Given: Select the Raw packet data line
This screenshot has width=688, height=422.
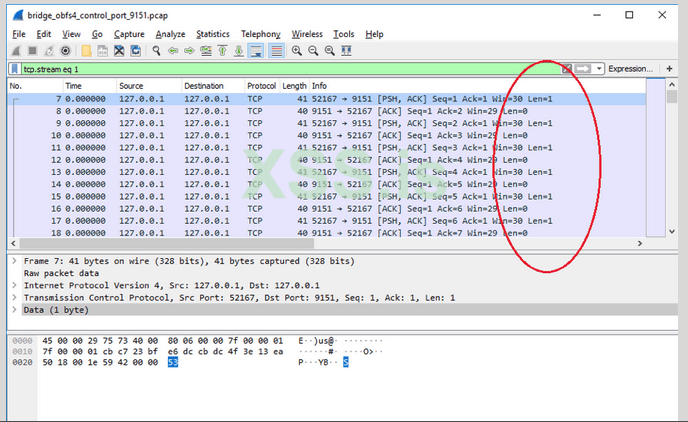Looking at the screenshot, I should coord(61,273).
